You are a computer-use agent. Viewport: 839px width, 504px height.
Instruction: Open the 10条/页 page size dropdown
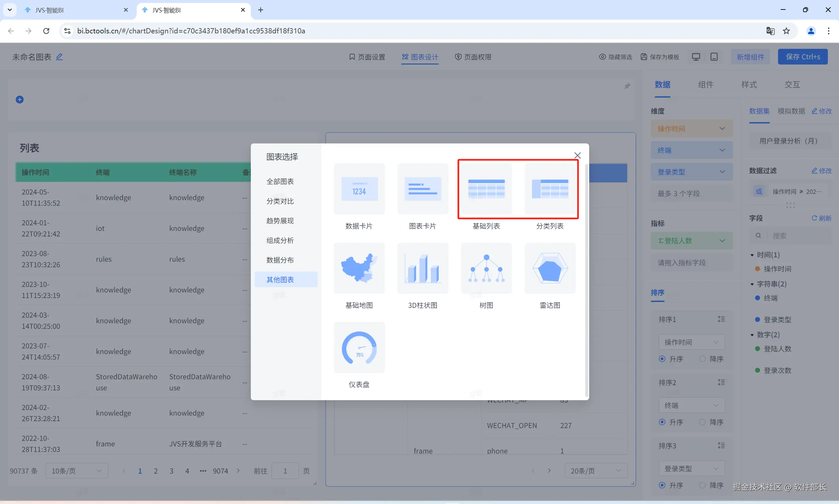tap(76, 471)
